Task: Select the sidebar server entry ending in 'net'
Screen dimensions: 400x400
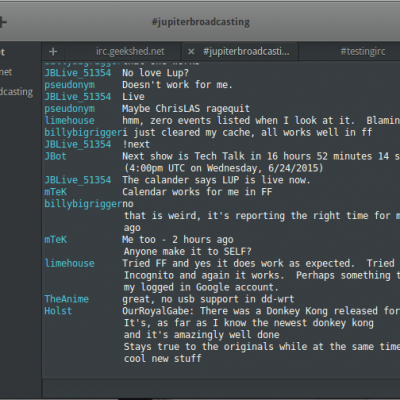Action: pos(6,72)
